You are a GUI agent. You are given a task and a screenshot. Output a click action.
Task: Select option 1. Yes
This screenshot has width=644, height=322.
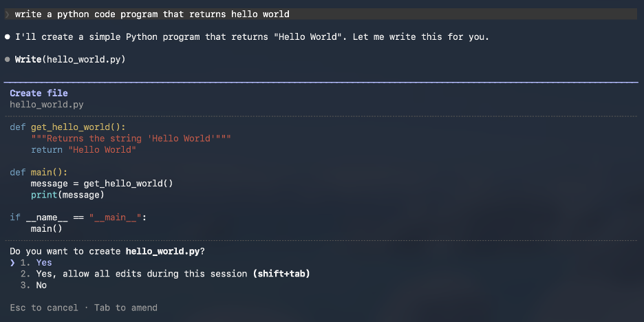[x=43, y=263]
